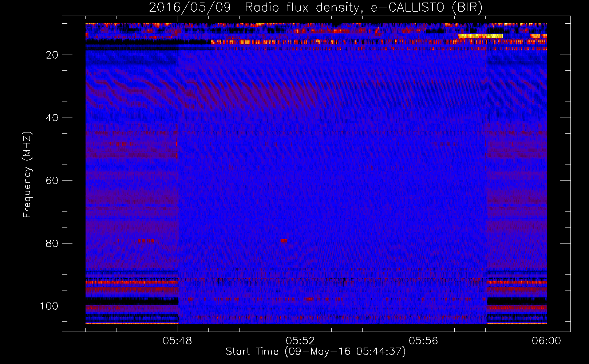This screenshot has width=589, height=364.
Task: Click the 80 frequency tick label
Action: [x=52, y=244]
